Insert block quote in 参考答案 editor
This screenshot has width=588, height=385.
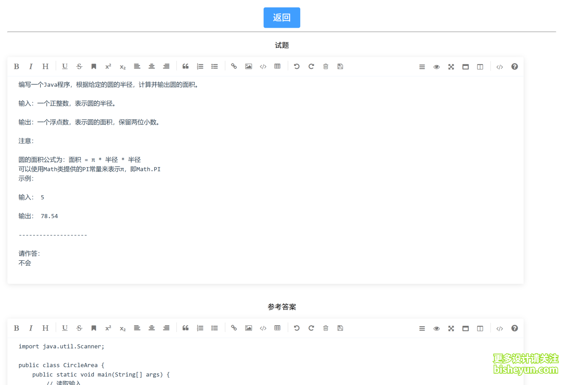click(185, 328)
